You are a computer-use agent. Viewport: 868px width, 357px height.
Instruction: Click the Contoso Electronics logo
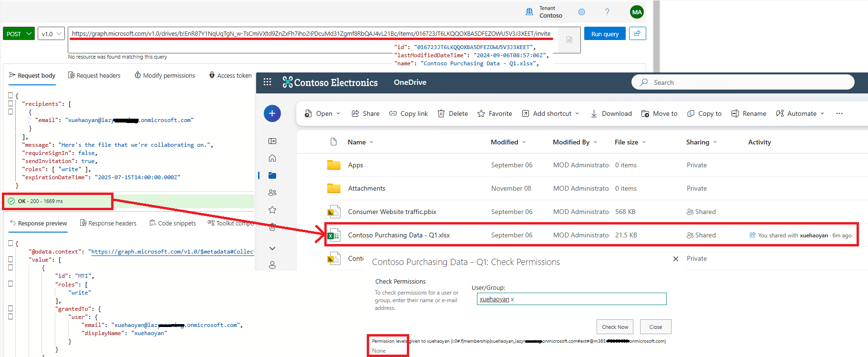[x=330, y=82]
